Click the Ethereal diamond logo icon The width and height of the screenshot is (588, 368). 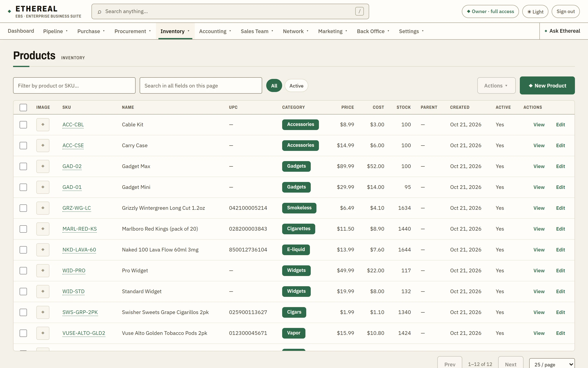pos(9,11)
